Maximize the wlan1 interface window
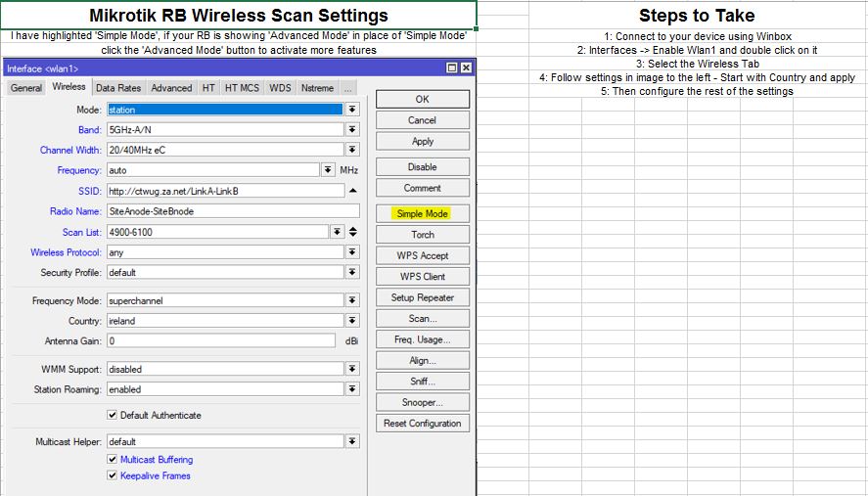 click(452, 68)
